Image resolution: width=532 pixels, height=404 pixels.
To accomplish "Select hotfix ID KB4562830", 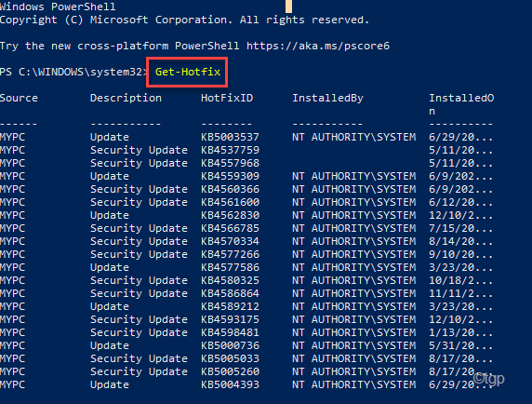I will point(230,215).
